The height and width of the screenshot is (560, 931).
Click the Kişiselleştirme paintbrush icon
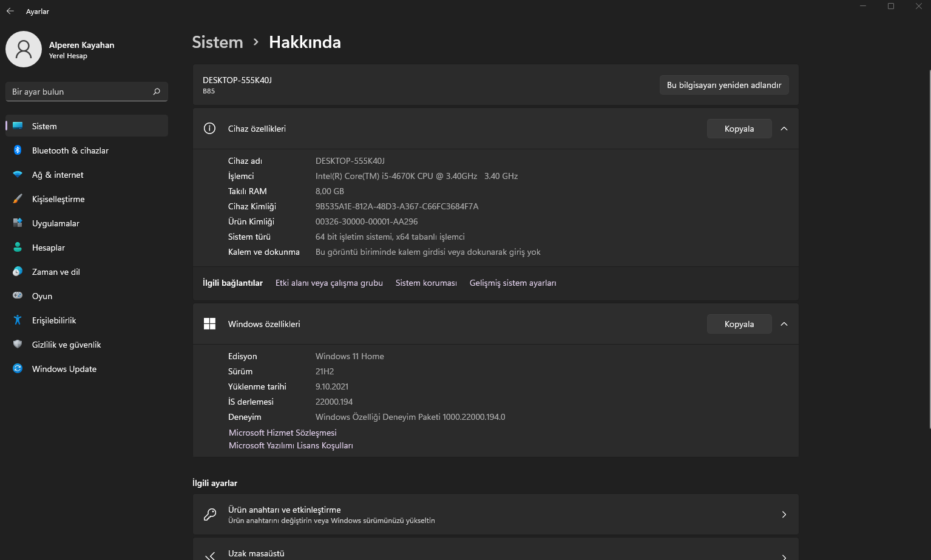(x=18, y=199)
